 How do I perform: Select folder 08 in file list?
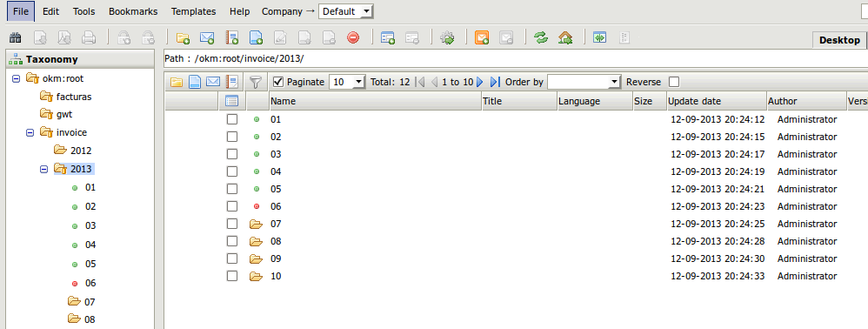[276, 241]
